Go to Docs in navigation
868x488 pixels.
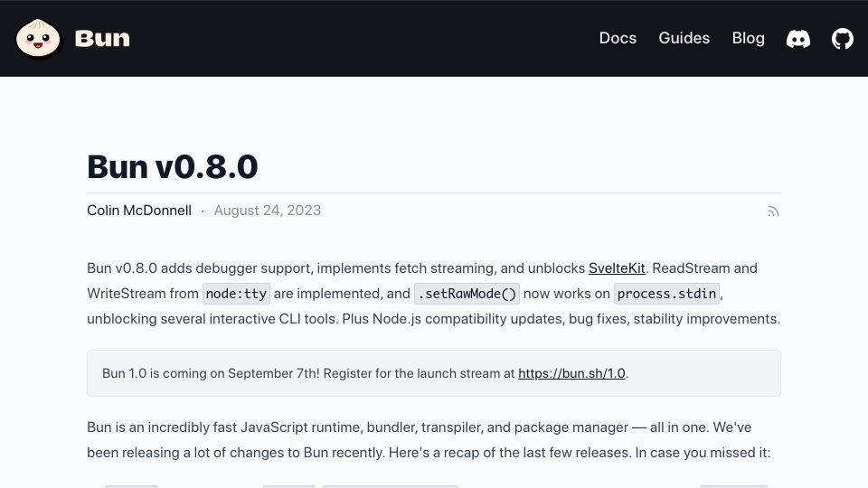click(x=618, y=38)
